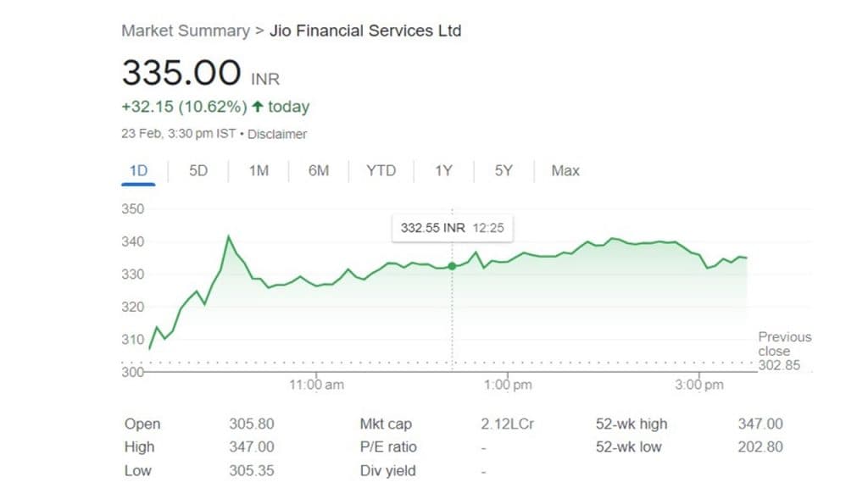This screenshot has height=488, width=868.
Task: Open the Disclaimer link
Action: point(278,134)
